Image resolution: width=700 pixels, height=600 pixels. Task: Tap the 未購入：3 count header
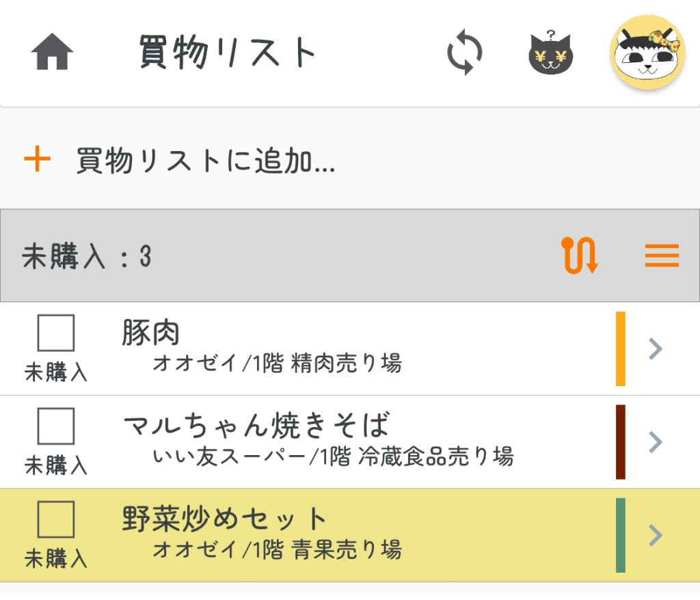(87, 257)
